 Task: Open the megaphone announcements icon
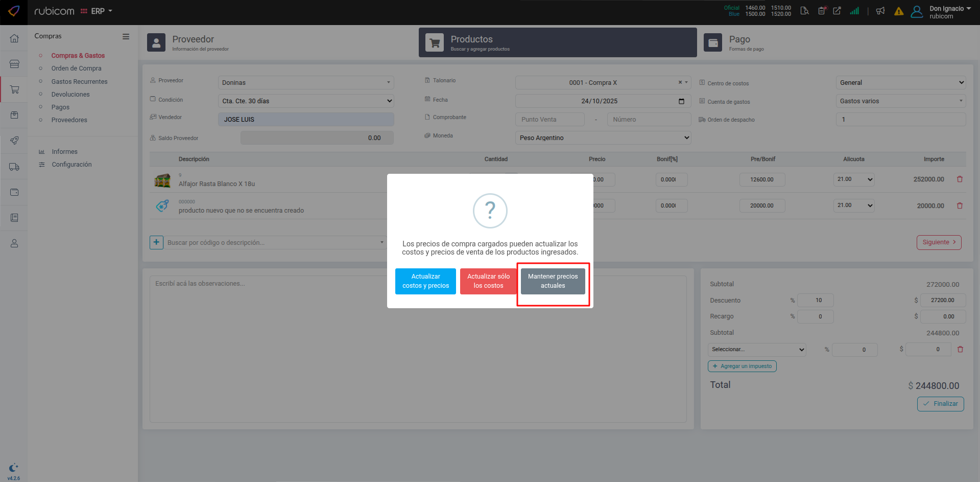[880, 11]
